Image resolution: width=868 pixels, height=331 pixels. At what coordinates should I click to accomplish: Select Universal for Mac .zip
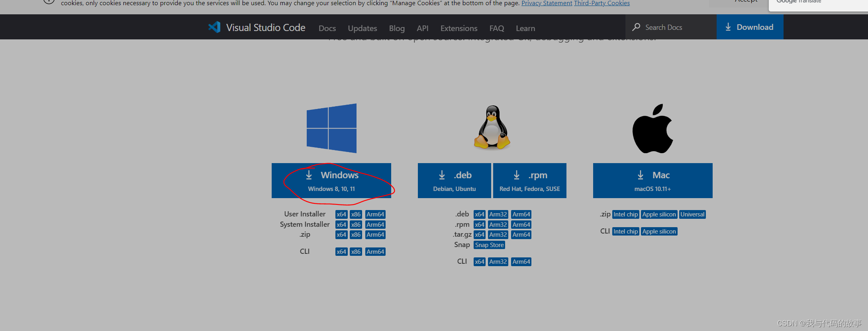click(x=692, y=214)
